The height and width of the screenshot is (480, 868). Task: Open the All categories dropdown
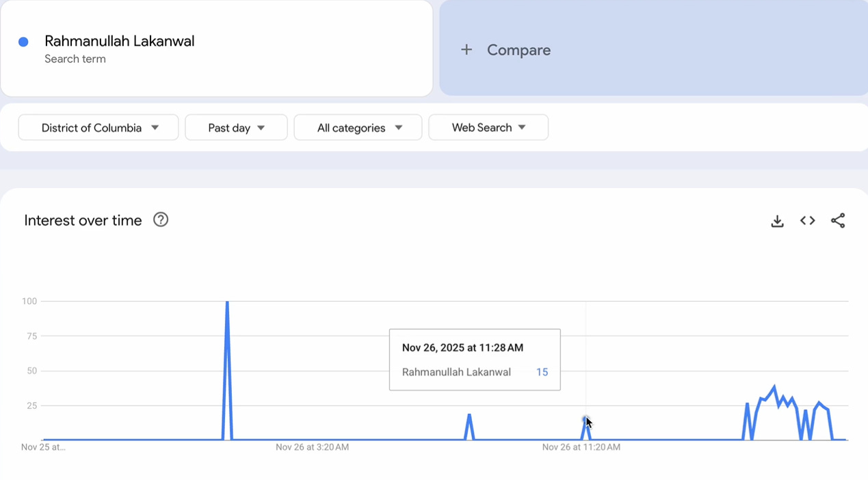click(358, 127)
